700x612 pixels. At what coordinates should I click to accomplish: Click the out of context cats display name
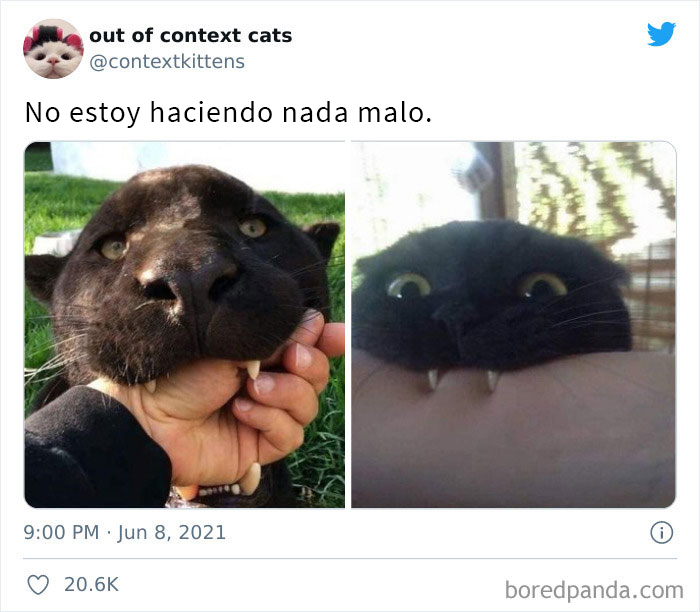click(191, 35)
